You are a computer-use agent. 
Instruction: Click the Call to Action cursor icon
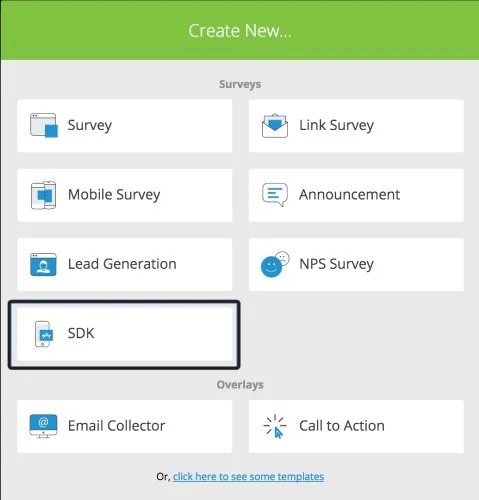coord(275,426)
